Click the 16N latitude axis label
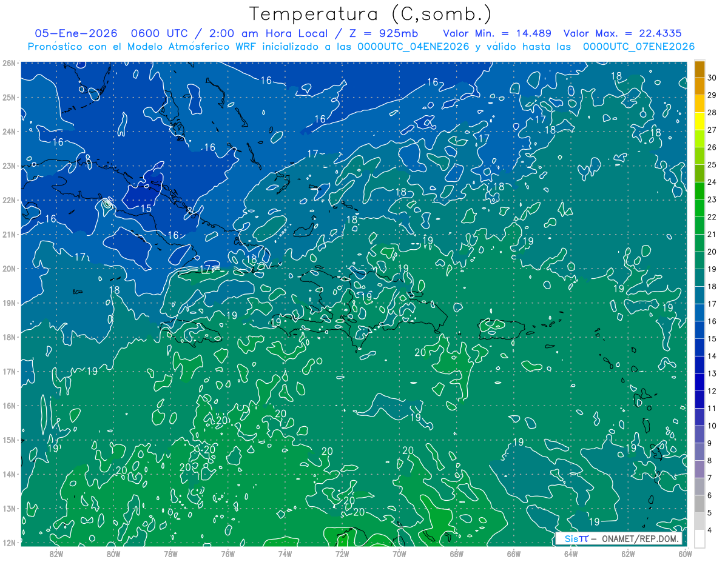 tap(8, 406)
